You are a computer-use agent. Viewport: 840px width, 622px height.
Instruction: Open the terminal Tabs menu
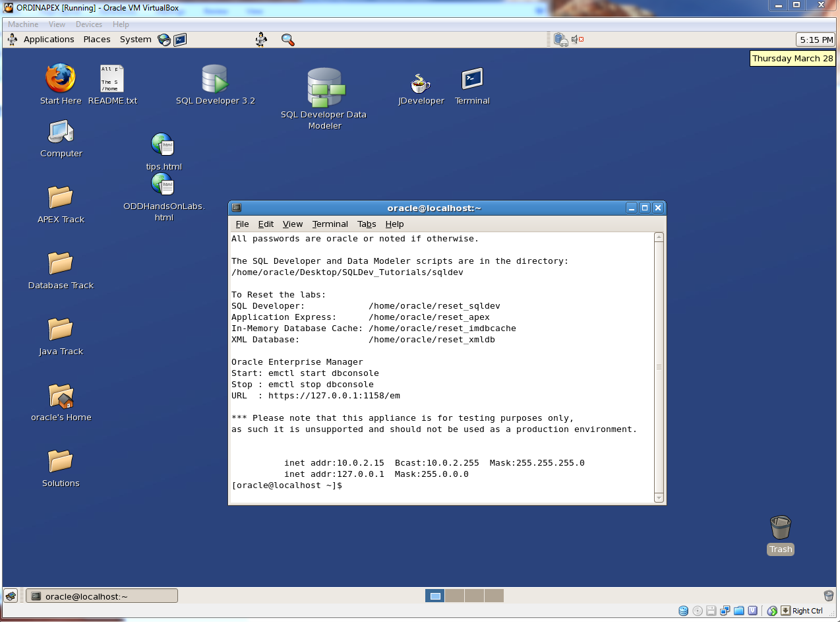click(367, 224)
